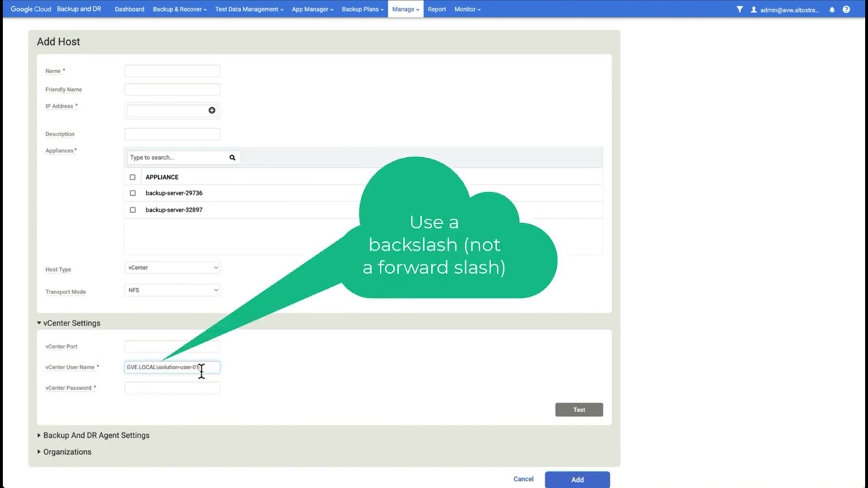Screen dimensions: 868x488
Task: Open the Host Type dropdown
Action: tap(172, 268)
